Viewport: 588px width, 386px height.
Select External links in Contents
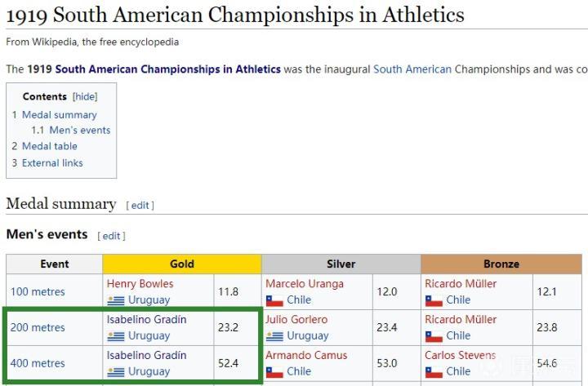tap(52, 162)
